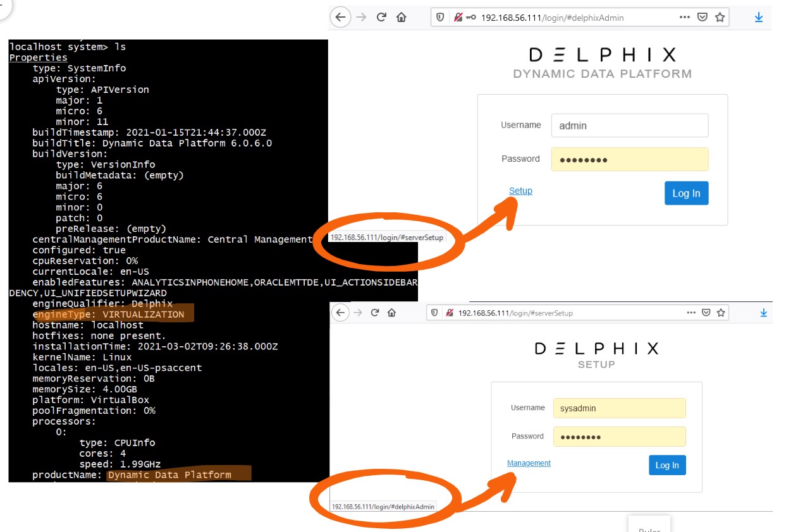786x532 pixels.
Task: Click the underlined 'Properties' heading in terminal
Action: [38, 57]
